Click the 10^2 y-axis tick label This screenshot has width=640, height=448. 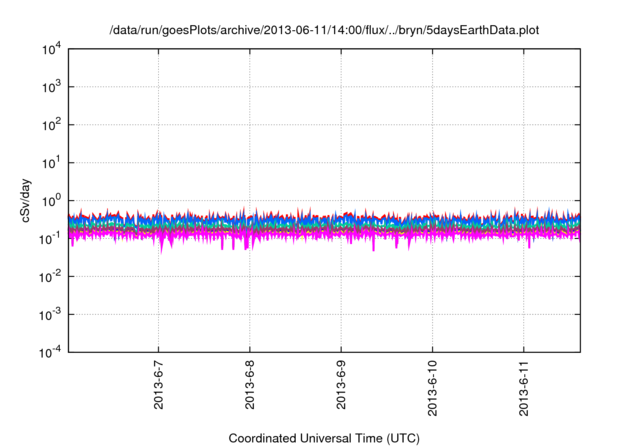[x=51, y=125]
